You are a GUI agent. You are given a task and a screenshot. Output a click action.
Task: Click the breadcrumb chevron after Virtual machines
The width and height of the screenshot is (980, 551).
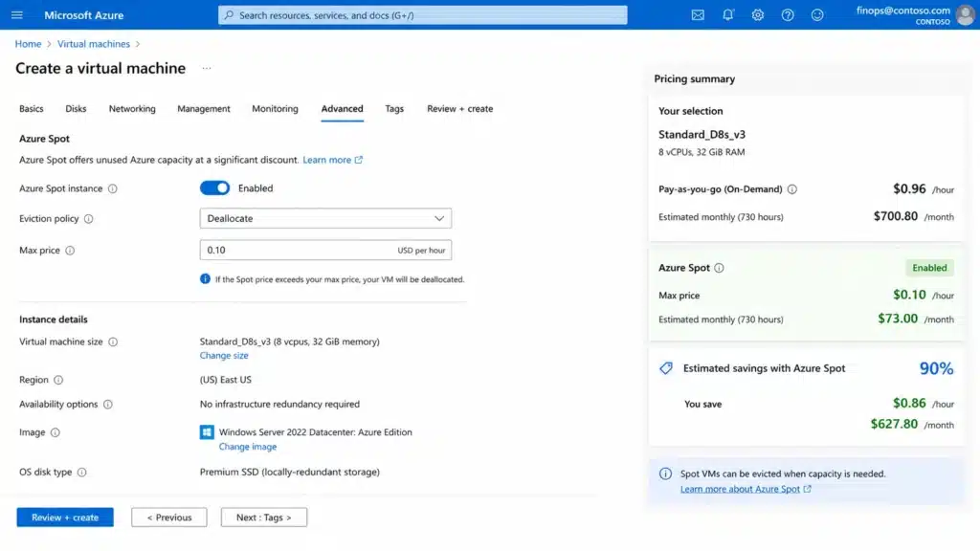tap(138, 44)
